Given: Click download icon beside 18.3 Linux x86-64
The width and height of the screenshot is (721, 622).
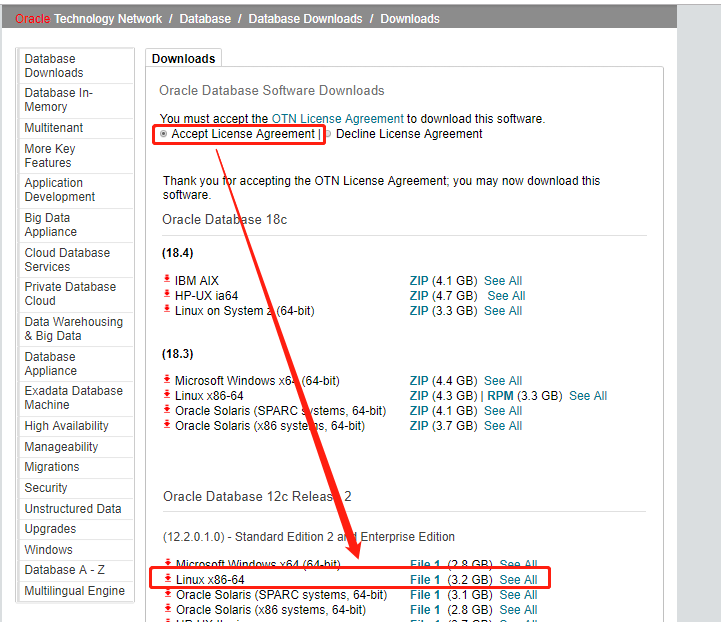Looking at the screenshot, I should pos(167,394).
